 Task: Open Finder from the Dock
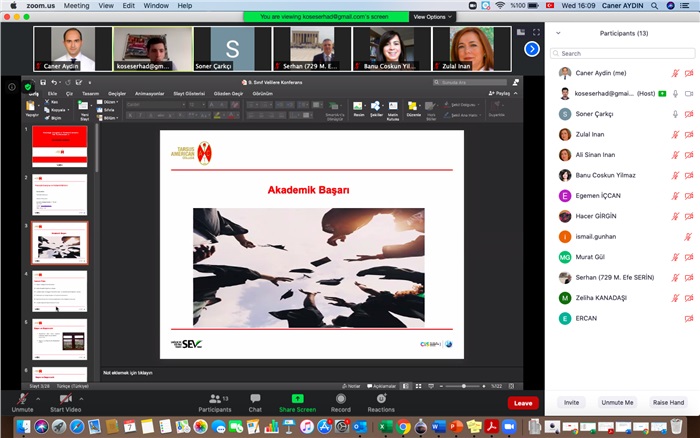[24, 427]
